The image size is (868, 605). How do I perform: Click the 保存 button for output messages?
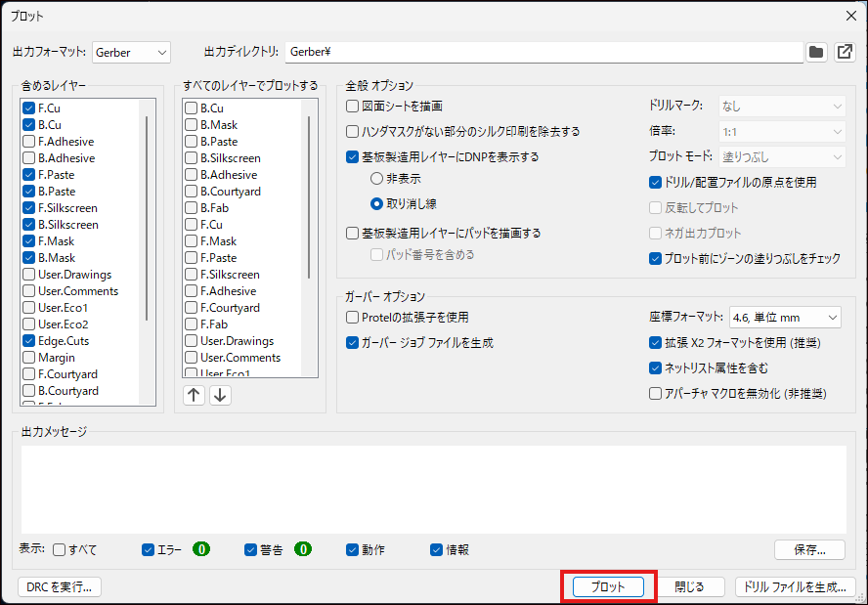pos(809,549)
